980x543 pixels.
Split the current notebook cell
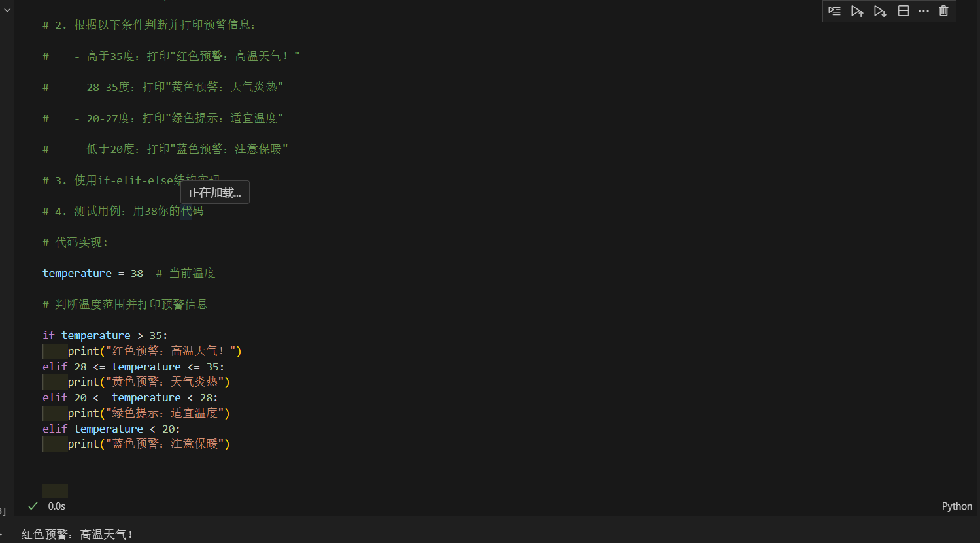pyautogui.click(x=903, y=10)
